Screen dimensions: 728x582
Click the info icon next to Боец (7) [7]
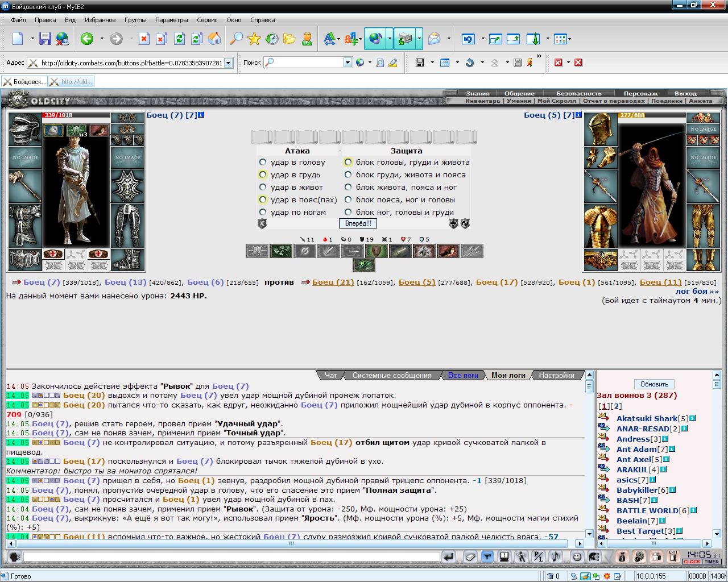[201, 115]
